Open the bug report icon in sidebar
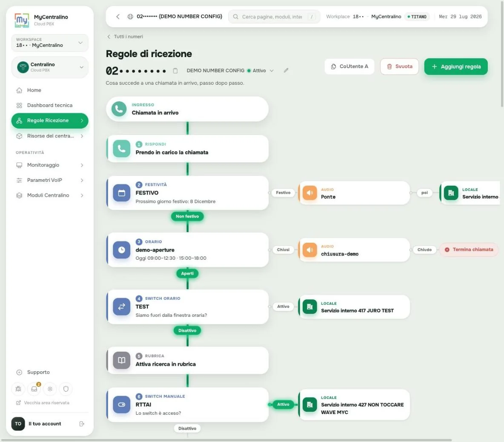The image size is (504, 442). (x=18, y=389)
